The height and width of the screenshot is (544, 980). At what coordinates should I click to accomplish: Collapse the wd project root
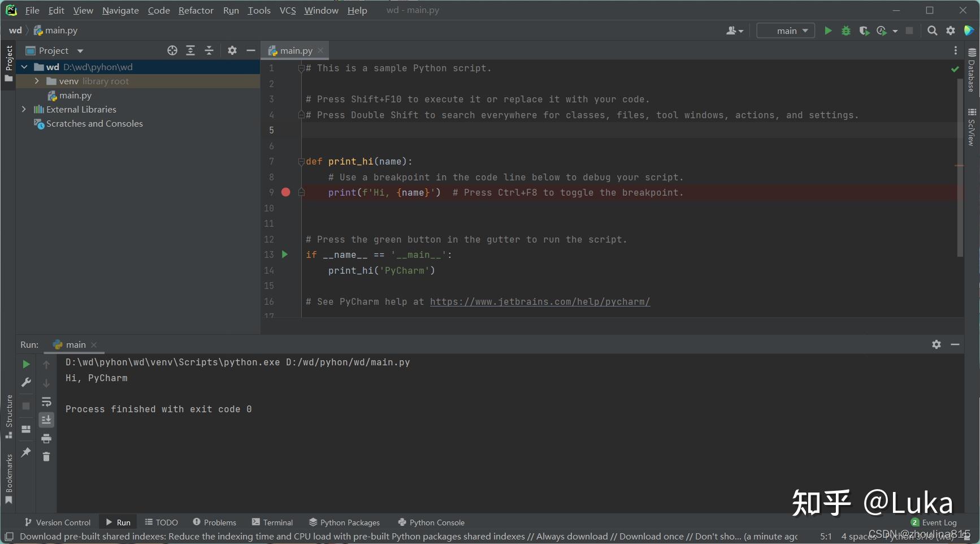click(24, 67)
